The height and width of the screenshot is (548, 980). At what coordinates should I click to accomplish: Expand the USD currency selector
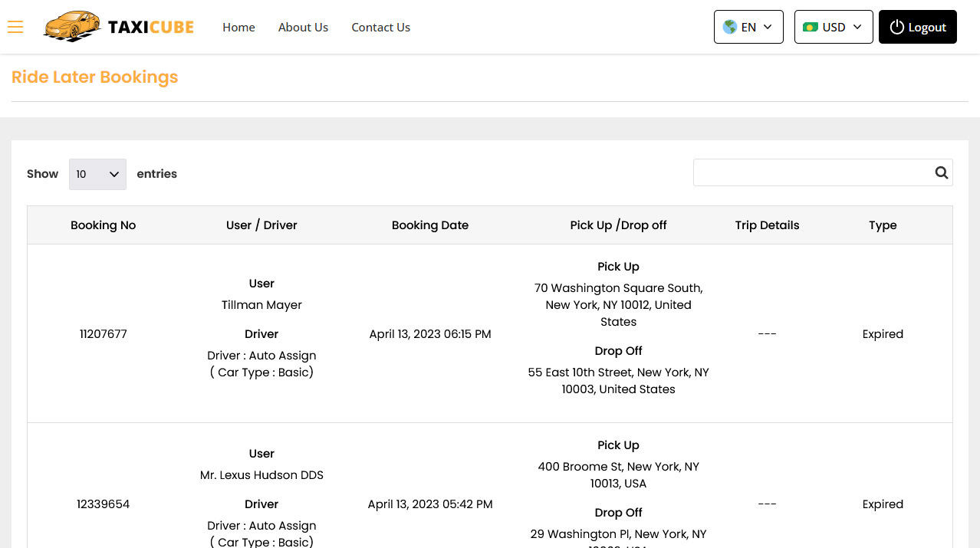click(834, 27)
